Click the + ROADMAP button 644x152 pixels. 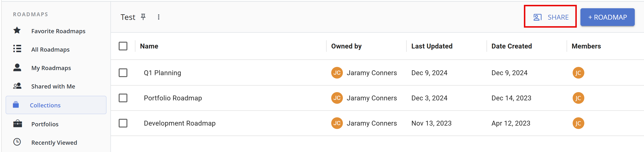point(607,17)
